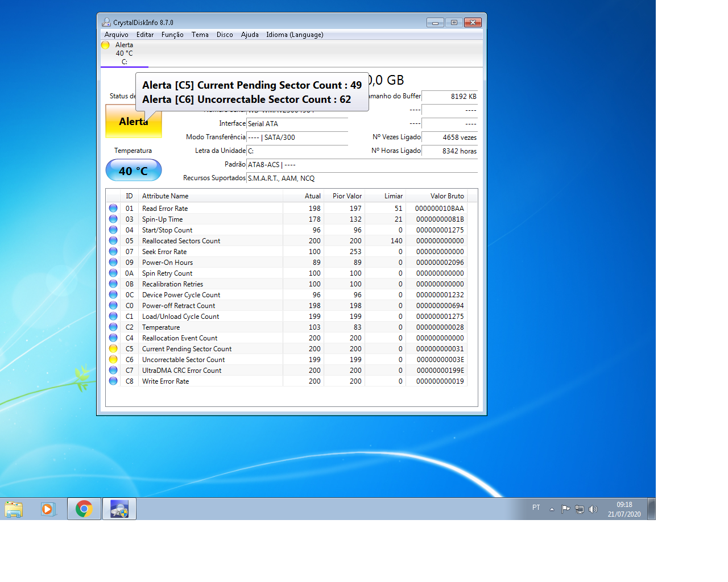Open the Arquivo menu
The height and width of the screenshot is (582, 728).
pyautogui.click(x=117, y=35)
